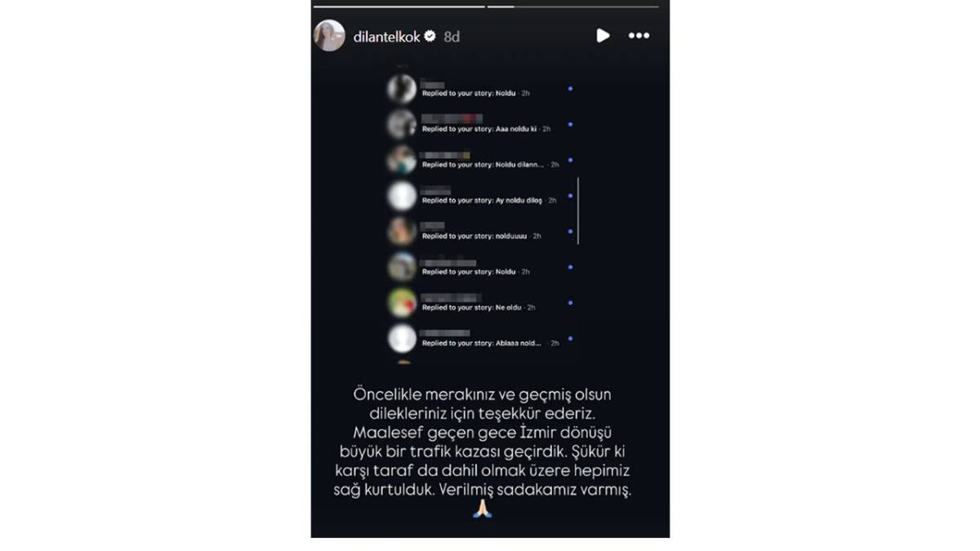The image size is (980, 551).
Task: Click the unread blue dot for 'Aaa noldu ki'
Action: pyautogui.click(x=570, y=124)
